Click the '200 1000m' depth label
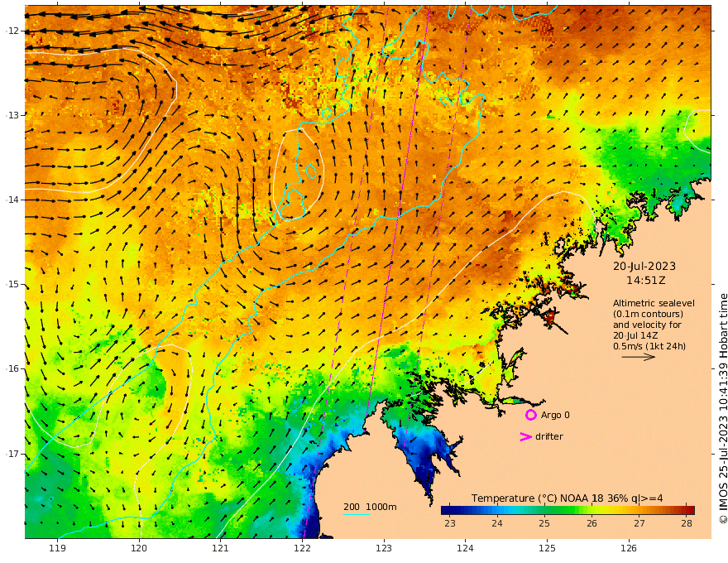Screen dimensions: 728x563 [370, 507]
